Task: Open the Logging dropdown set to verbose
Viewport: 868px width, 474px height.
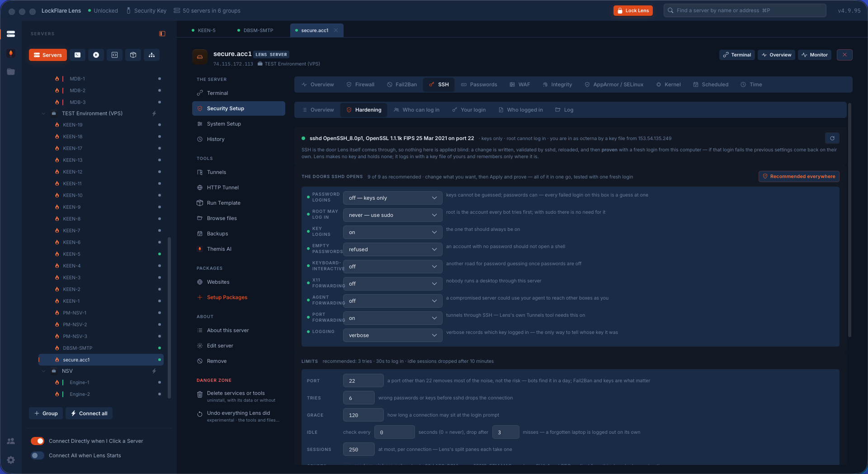Action: coord(392,335)
